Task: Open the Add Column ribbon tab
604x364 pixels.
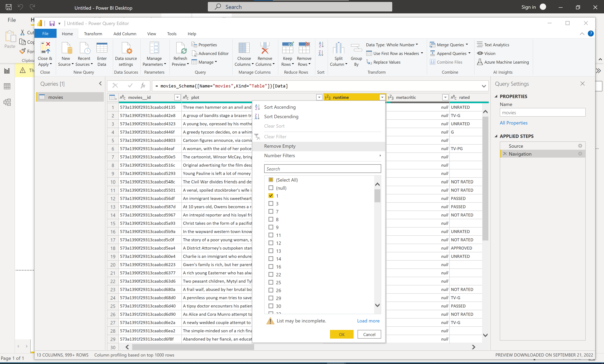Action: point(125,34)
